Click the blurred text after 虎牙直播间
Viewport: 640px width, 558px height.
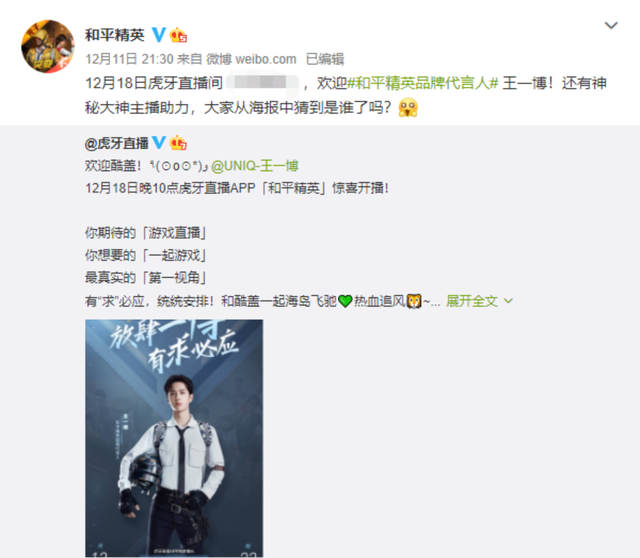pos(262,83)
